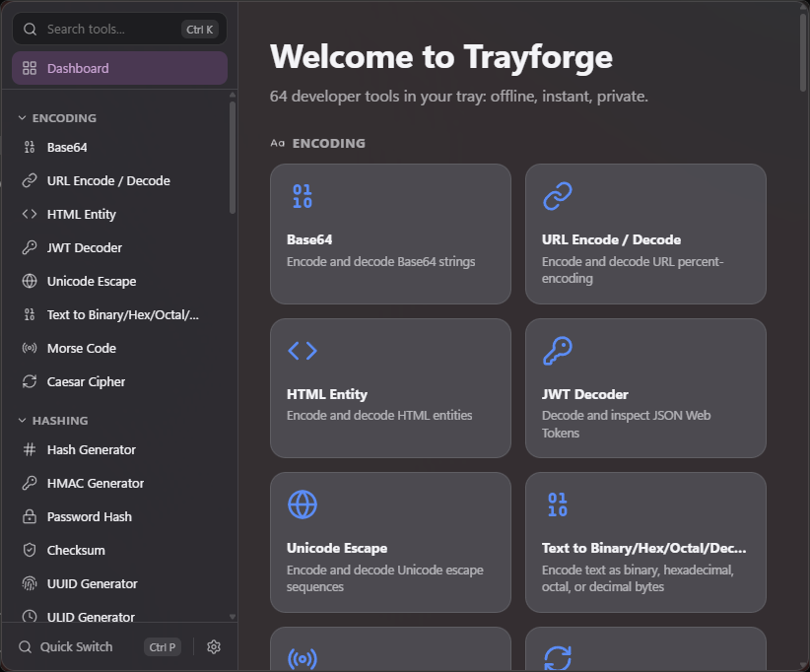Click the ULID Generator clock icon

[30, 616]
